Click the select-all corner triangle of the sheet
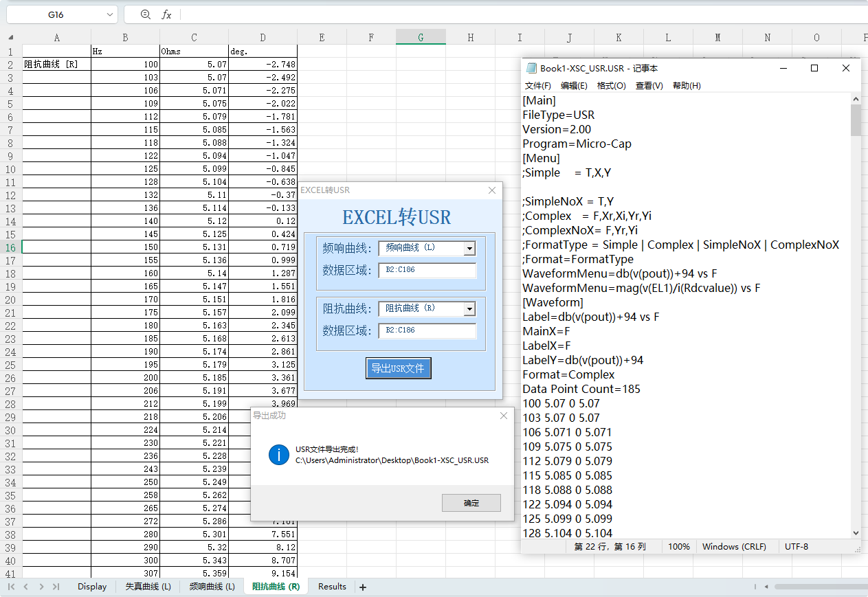This screenshot has height=597, width=868. tap(10, 38)
